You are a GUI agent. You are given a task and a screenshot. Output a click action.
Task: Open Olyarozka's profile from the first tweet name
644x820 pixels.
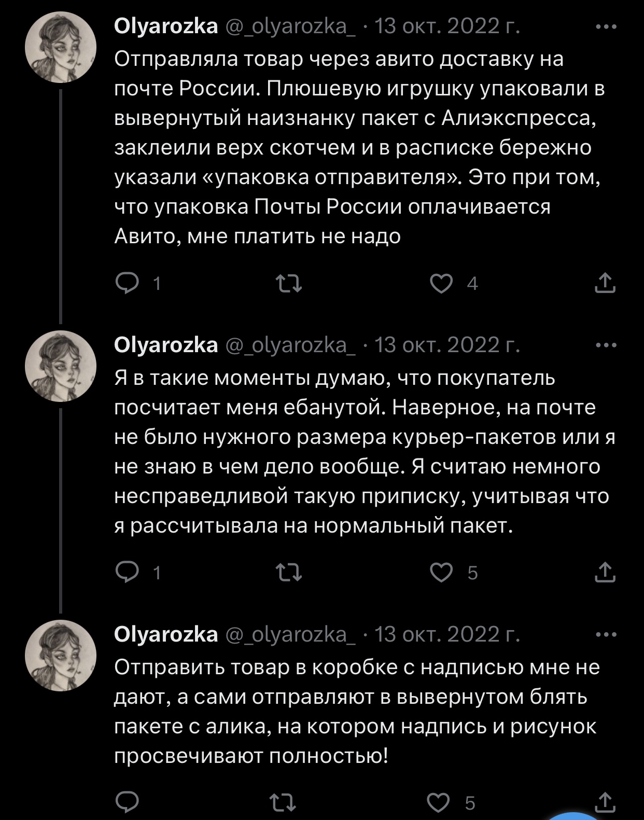coord(166,26)
